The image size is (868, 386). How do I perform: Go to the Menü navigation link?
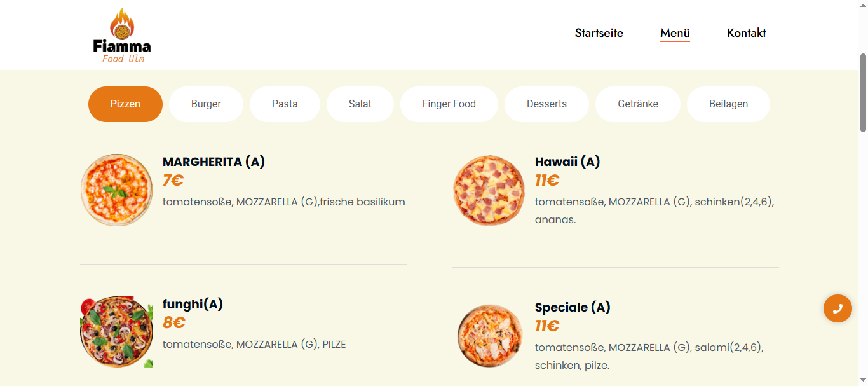point(675,33)
